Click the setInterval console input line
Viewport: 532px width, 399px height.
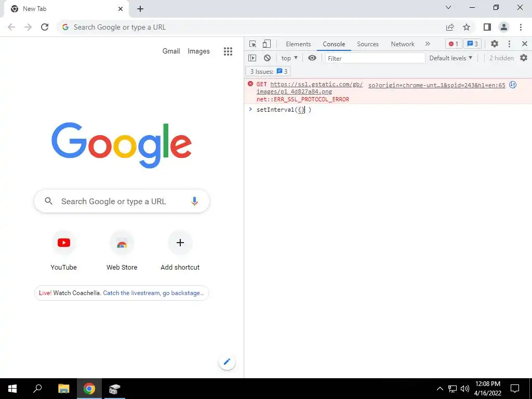pos(388,110)
